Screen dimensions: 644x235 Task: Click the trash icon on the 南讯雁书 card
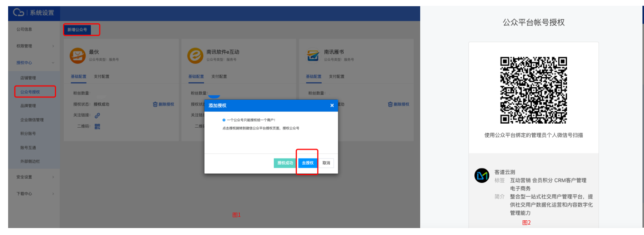point(390,104)
